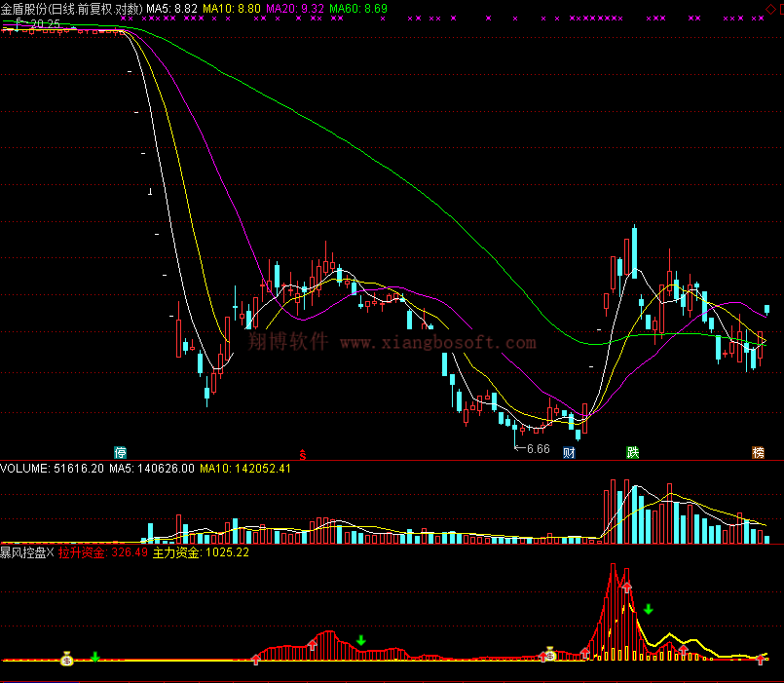The image size is (784, 683).
Task: Click the volume MA10: 142052.41 label
Action: pyautogui.click(x=245, y=469)
